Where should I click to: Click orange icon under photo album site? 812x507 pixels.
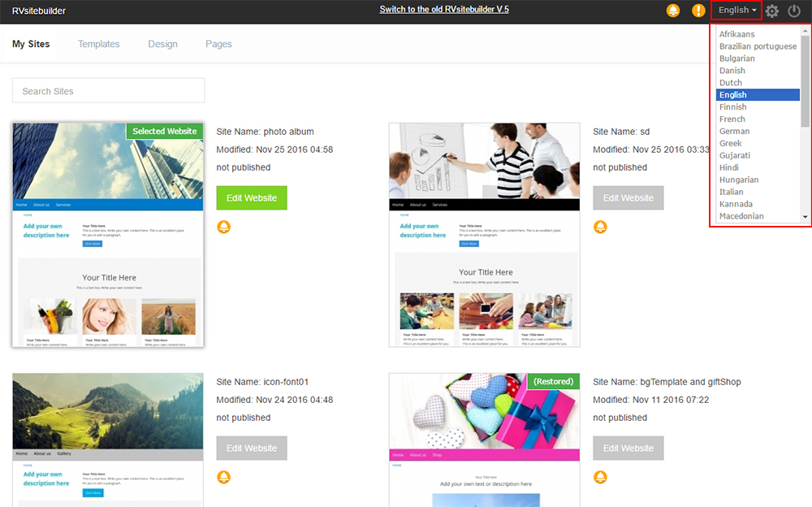tap(224, 227)
